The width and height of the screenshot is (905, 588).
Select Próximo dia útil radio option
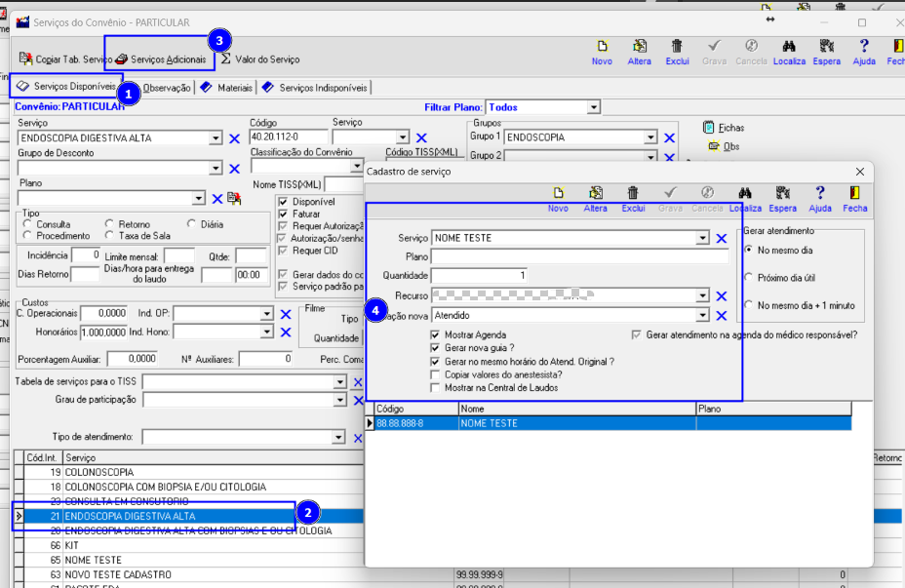coord(749,278)
